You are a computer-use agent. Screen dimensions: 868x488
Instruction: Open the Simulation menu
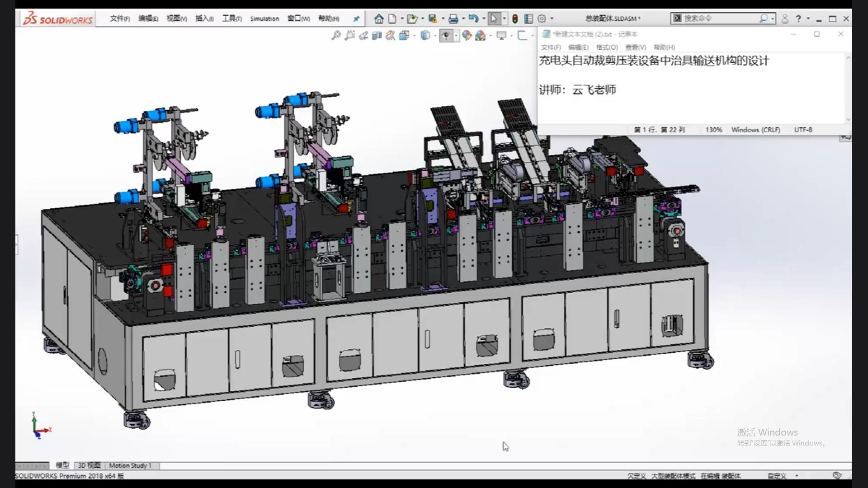(x=264, y=19)
